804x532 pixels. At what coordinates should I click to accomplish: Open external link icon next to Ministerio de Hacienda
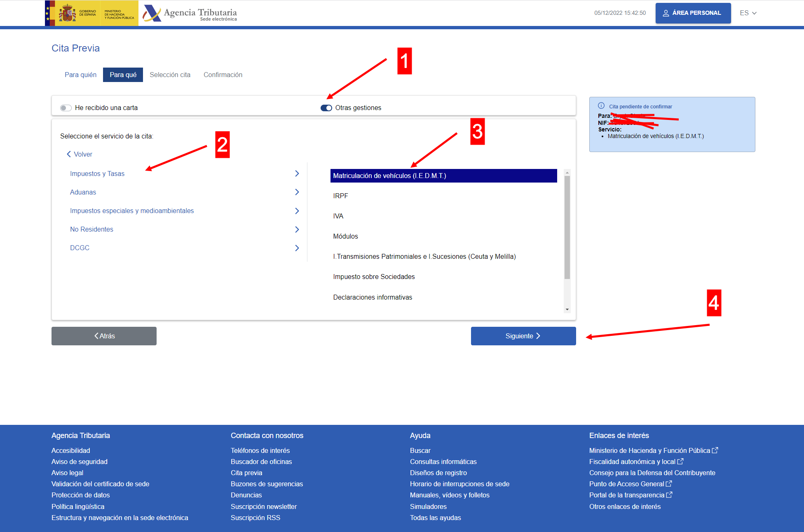pyautogui.click(x=715, y=450)
